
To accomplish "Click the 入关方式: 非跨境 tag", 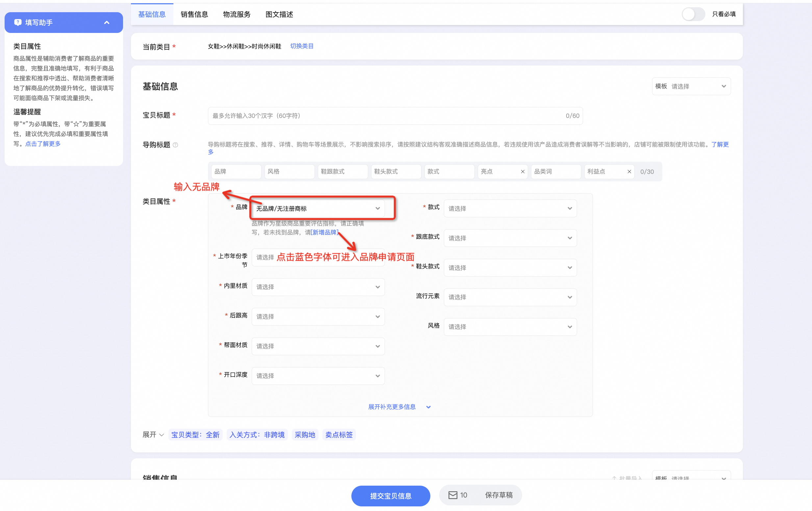I will (257, 435).
